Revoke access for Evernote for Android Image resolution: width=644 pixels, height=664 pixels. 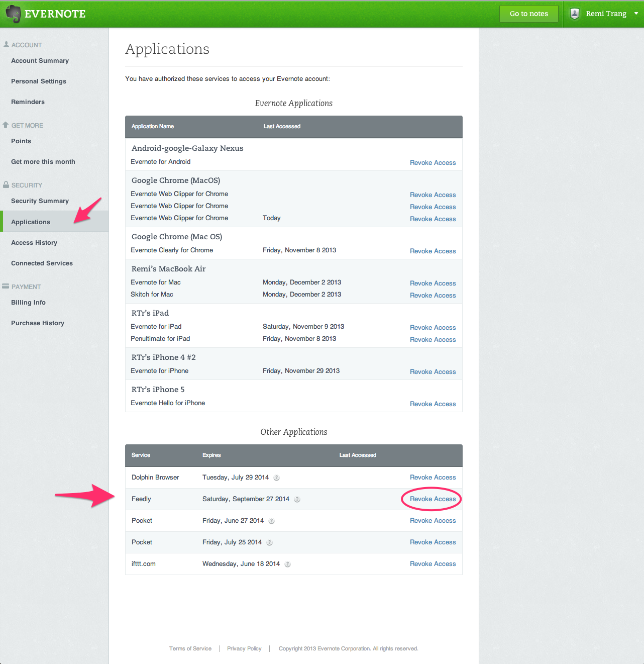[433, 163]
